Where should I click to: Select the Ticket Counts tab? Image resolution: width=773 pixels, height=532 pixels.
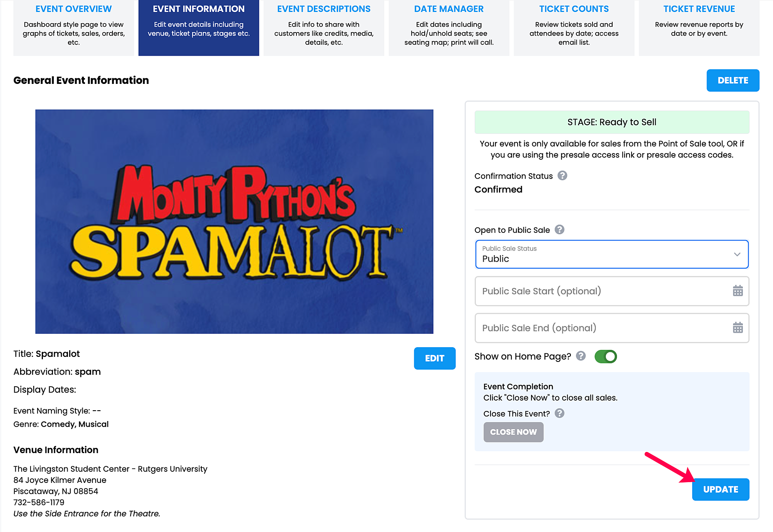tap(574, 28)
